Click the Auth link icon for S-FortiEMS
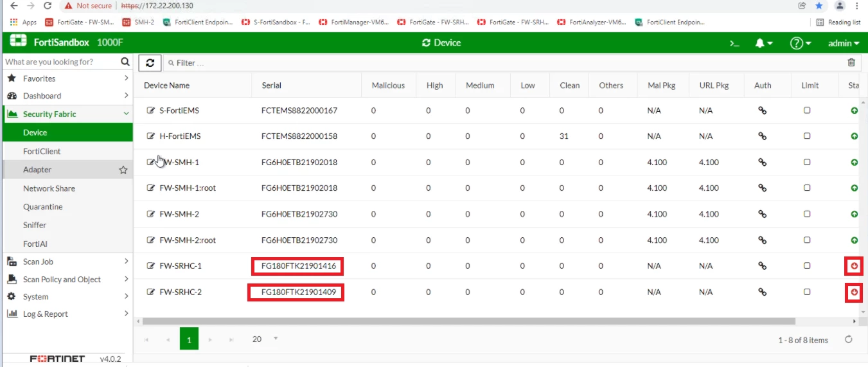Viewport: 868px width, 367px height. pyautogui.click(x=763, y=111)
